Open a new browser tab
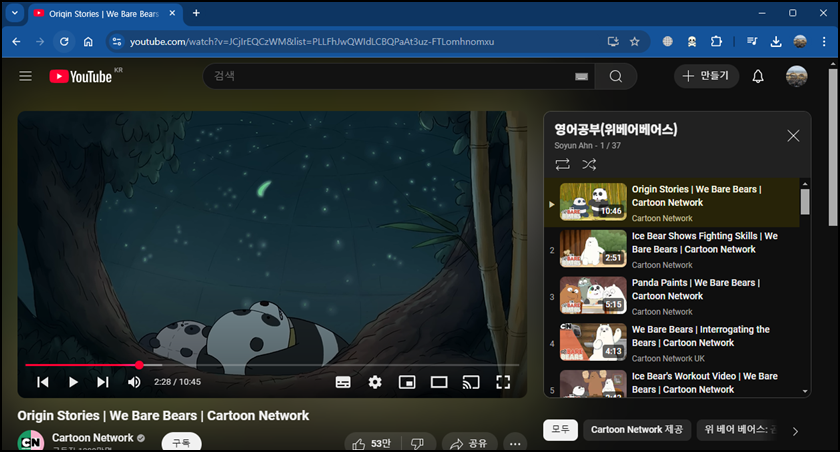This screenshot has height=452, width=840. [x=196, y=13]
